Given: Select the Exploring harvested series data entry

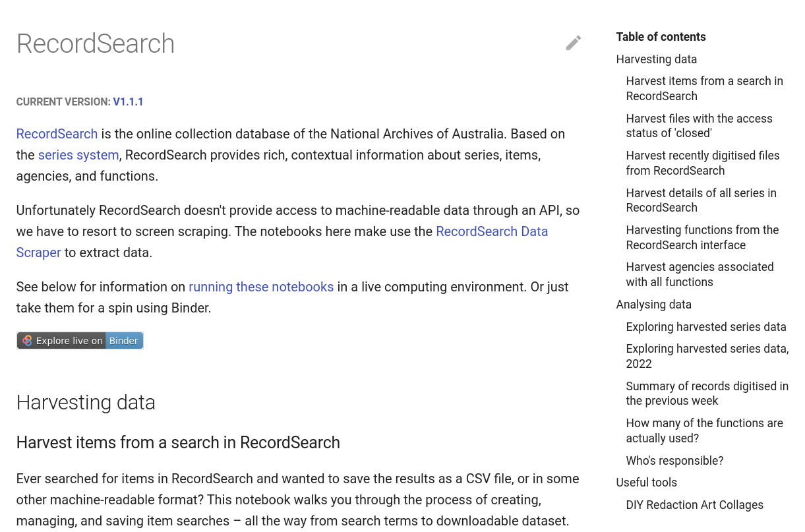Looking at the screenshot, I should tap(706, 327).
